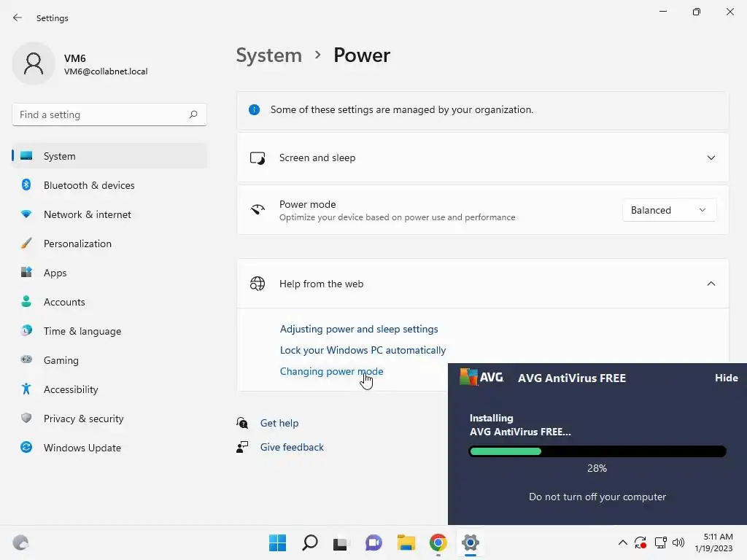Click the search magnifier in Find a setting
Viewport: 747px width, 560px height.
coord(193,114)
